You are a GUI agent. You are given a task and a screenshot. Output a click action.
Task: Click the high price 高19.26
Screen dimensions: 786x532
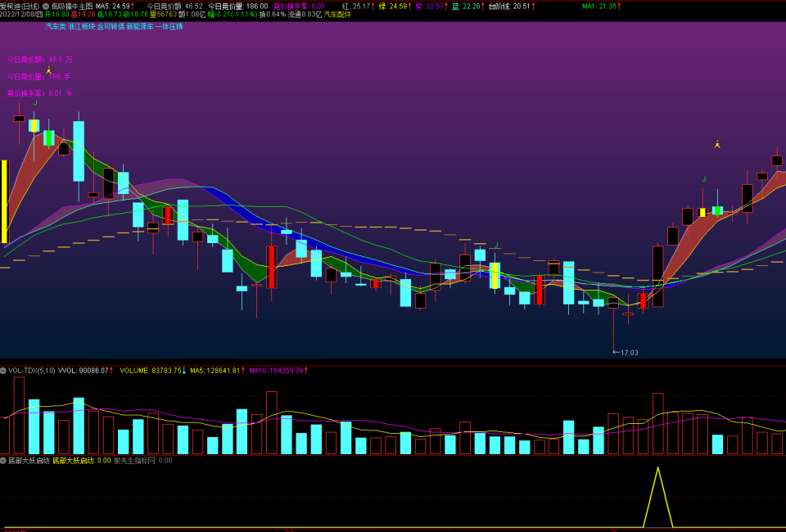click(x=83, y=15)
